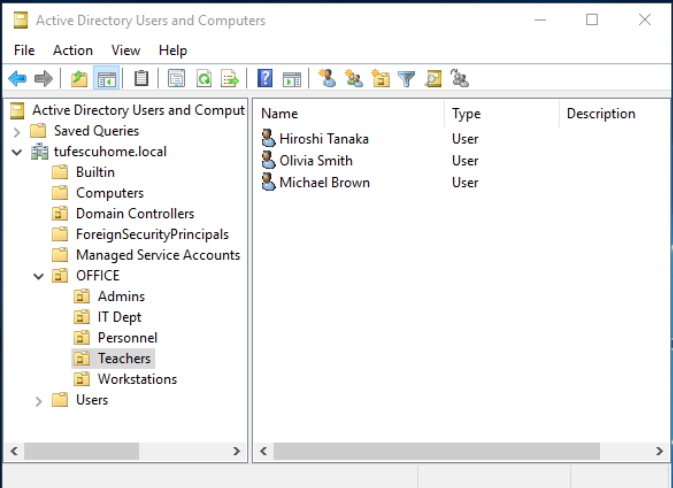
Task: Select the Personnel OU
Action: click(127, 338)
